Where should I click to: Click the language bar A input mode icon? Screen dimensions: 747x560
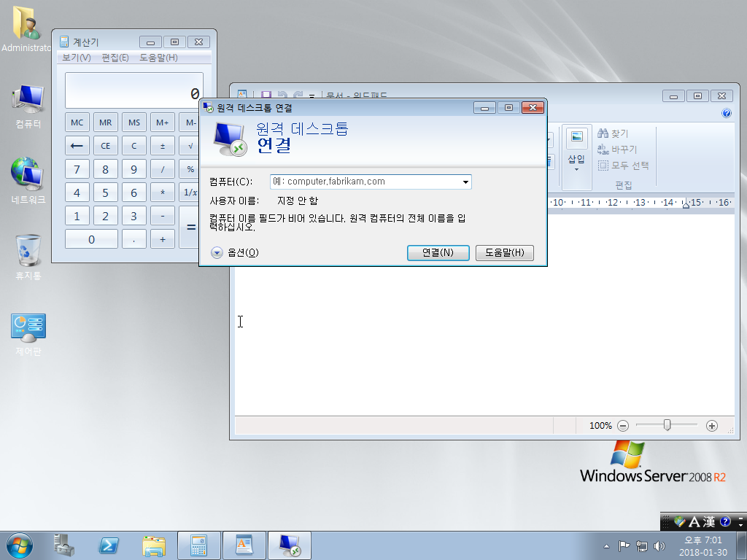click(694, 522)
